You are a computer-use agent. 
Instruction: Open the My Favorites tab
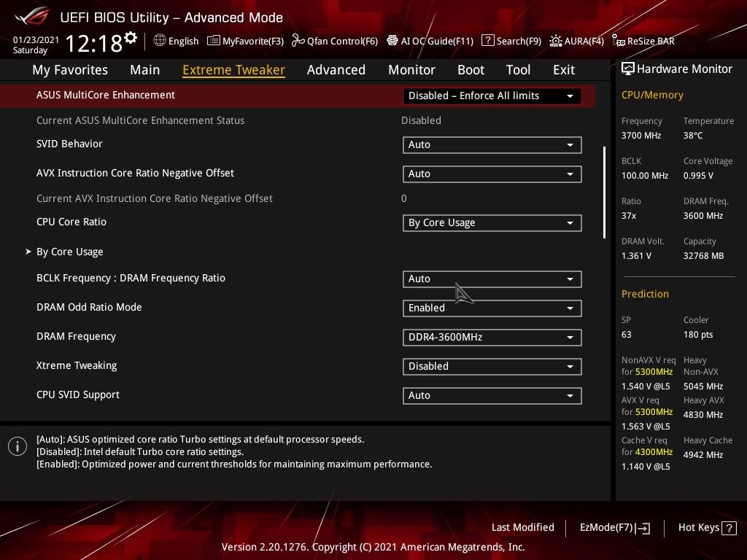(x=70, y=70)
